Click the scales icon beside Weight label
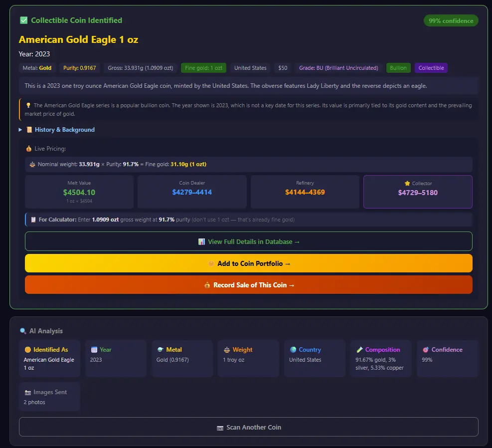Viewport: 492px width, 448px height. coord(227,350)
